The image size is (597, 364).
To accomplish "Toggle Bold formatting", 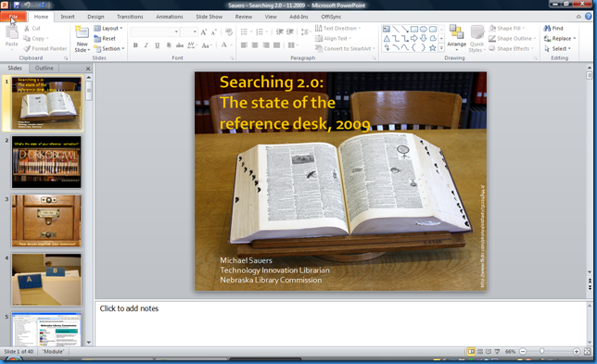I will 135,45.
